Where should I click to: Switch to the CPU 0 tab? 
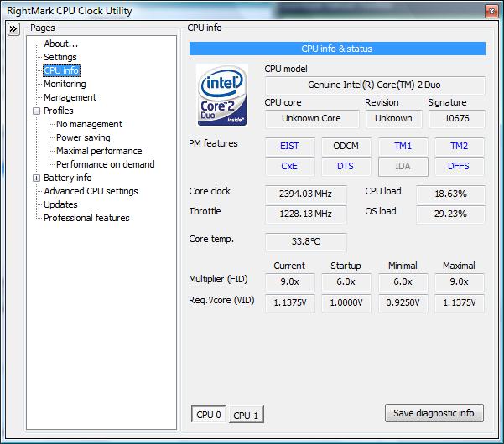point(208,415)
